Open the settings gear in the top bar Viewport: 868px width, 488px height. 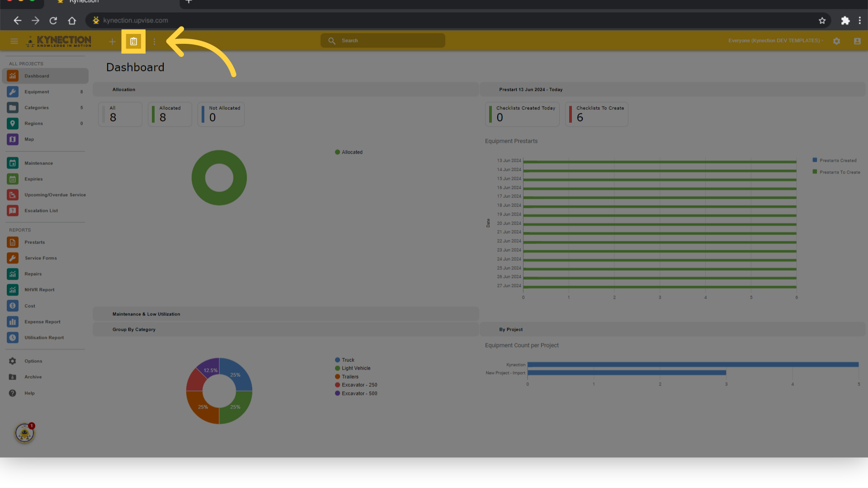pyautogui.click(x=836, y=41)
